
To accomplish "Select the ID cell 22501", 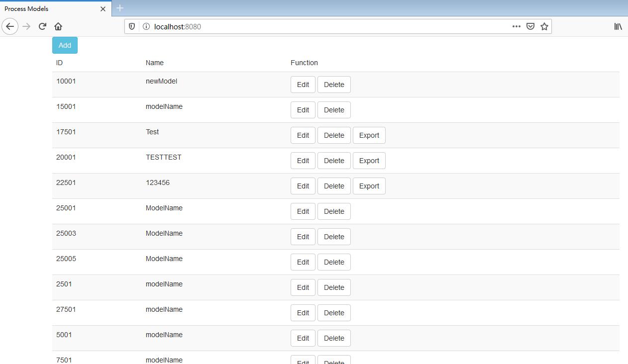I will click(x=66, y=182).
